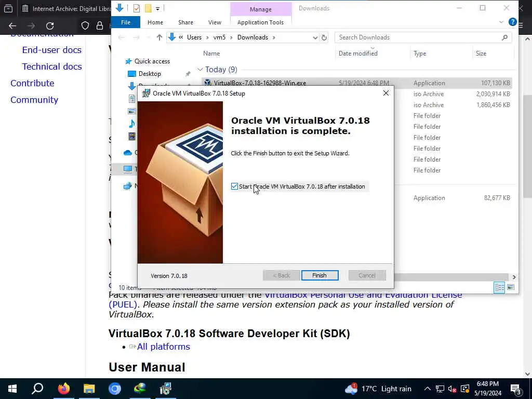Viewport: 532px width, 399px height.
Task: Click the OneDrive cloud icon in navigation pane
Action: click(128, 153)
